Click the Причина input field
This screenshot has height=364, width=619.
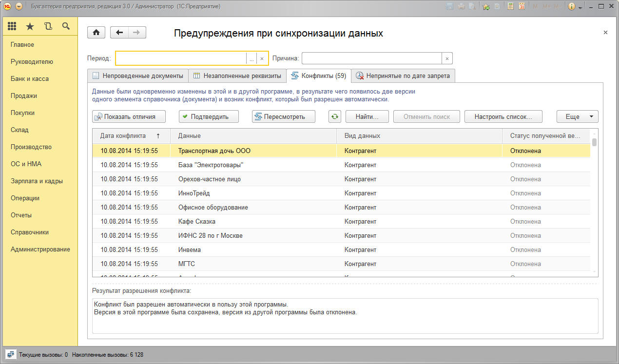tap(371, 58)
